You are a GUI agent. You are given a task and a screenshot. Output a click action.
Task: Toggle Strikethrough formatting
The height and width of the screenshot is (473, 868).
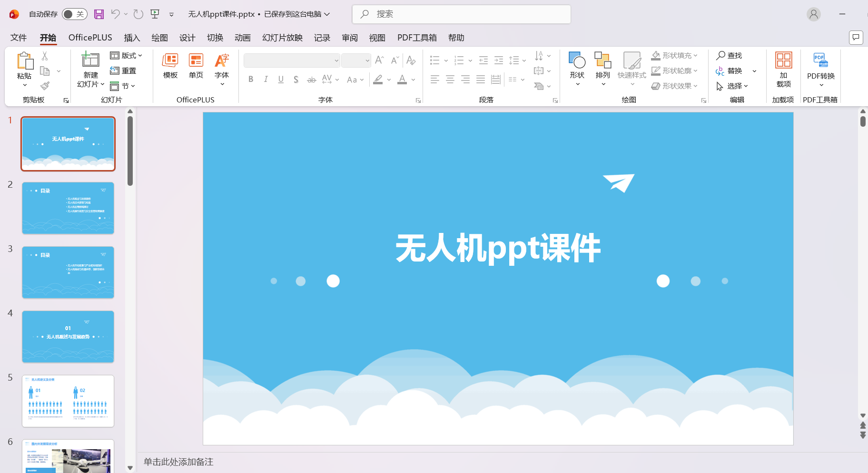coord(311,80)
